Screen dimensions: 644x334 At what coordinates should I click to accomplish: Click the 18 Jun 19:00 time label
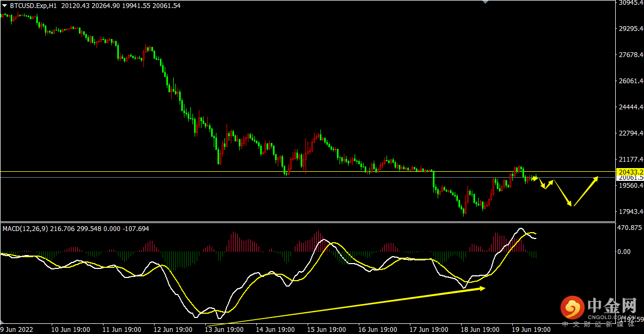[x=481, y=330]
